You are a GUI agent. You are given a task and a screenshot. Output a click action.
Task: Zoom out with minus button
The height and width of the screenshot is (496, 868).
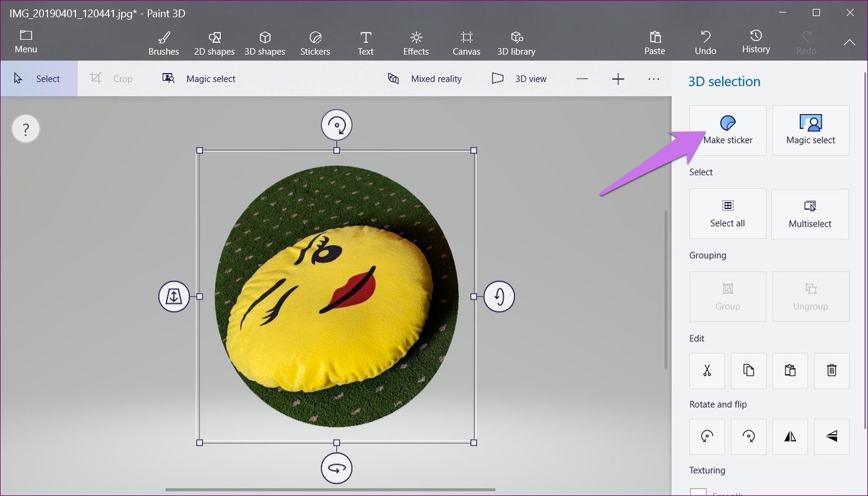pyautogui.click(x=582, y=79)
